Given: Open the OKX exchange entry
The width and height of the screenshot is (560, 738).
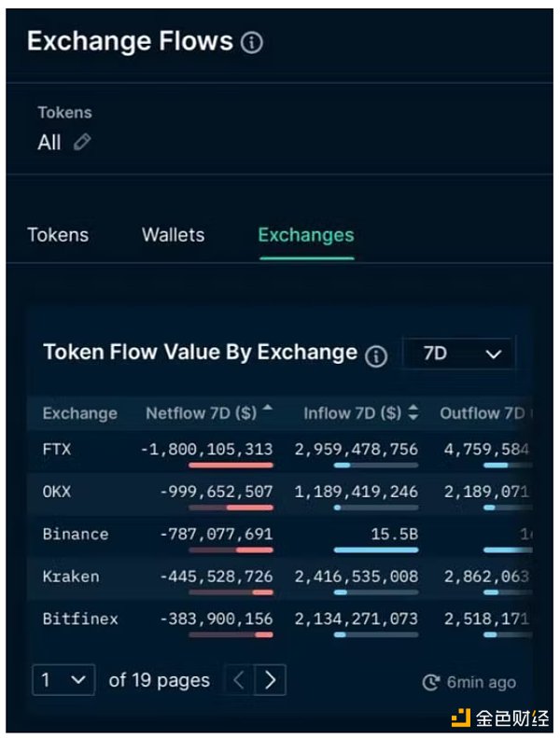Looking at the screenshot, I should tap(57, 492).
